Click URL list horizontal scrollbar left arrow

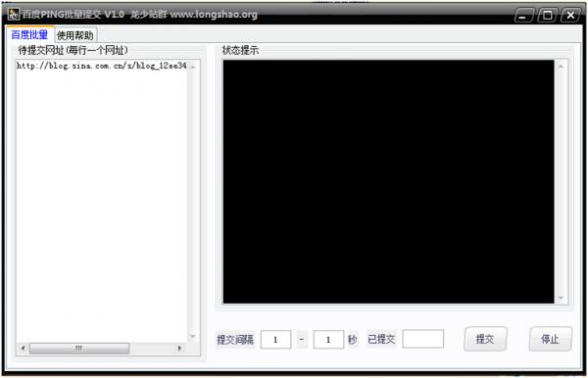(24, 348)
